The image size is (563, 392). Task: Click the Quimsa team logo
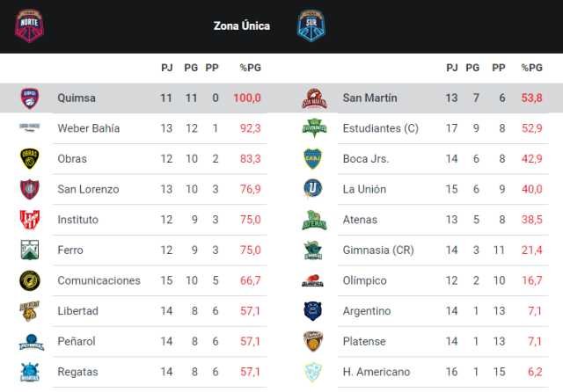pos(29,98)
